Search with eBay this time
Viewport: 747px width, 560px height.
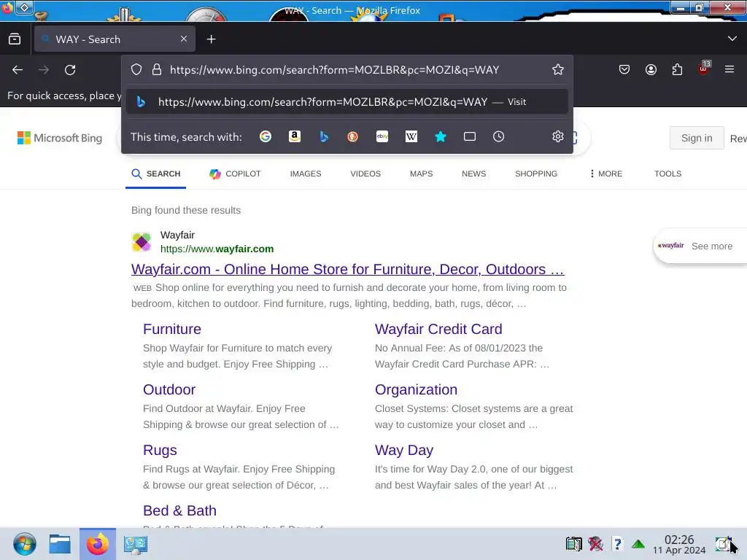(x=382, y=136)
